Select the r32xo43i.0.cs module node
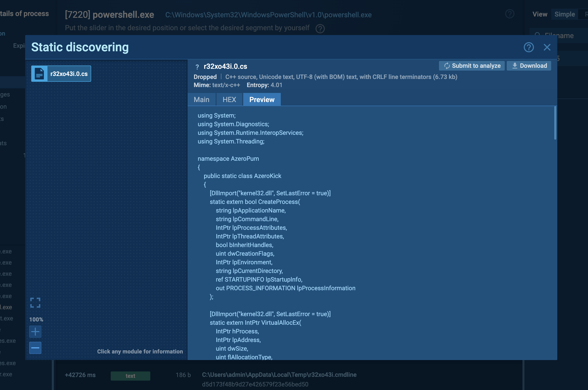Screen dimensions: 588x390 coord(69,74)
